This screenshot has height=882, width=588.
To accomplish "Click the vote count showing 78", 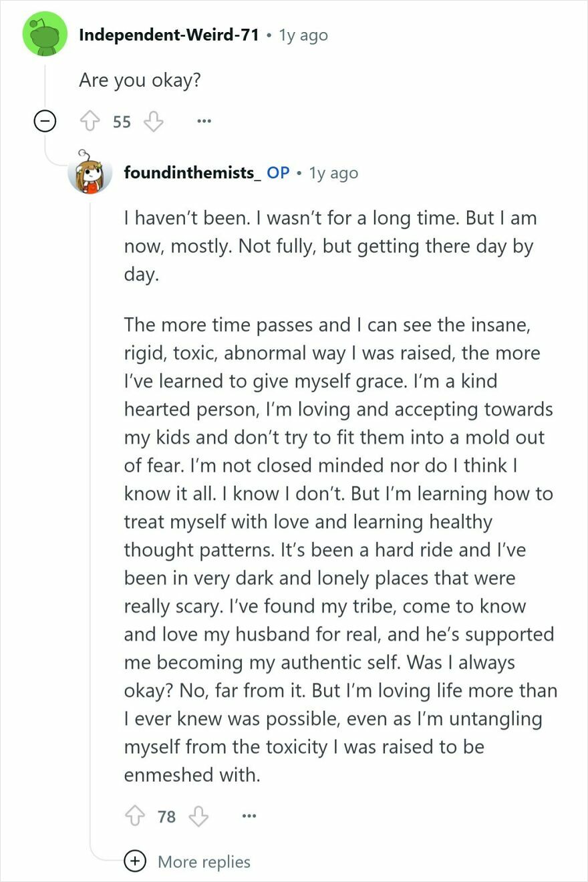I will (166, 816).
